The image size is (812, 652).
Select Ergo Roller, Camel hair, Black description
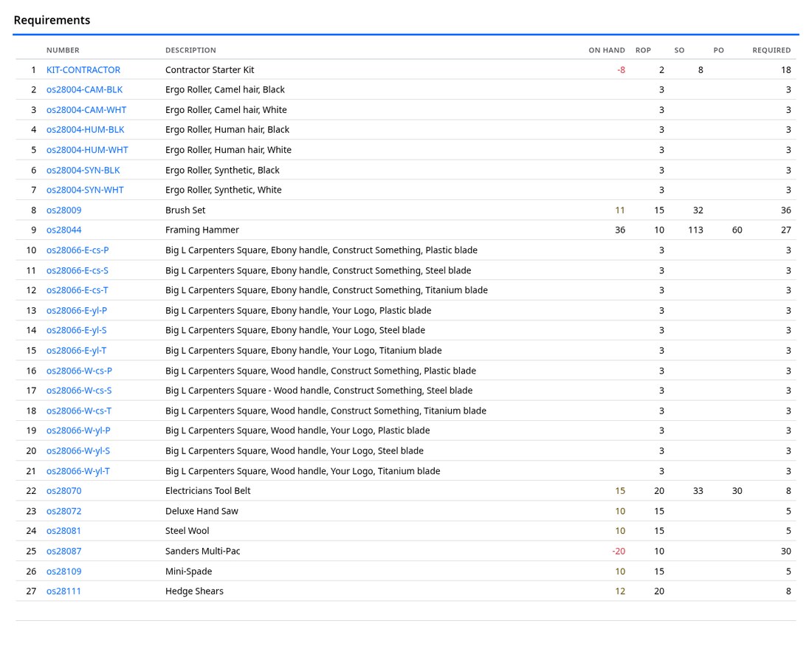click(x=224, y=89)
